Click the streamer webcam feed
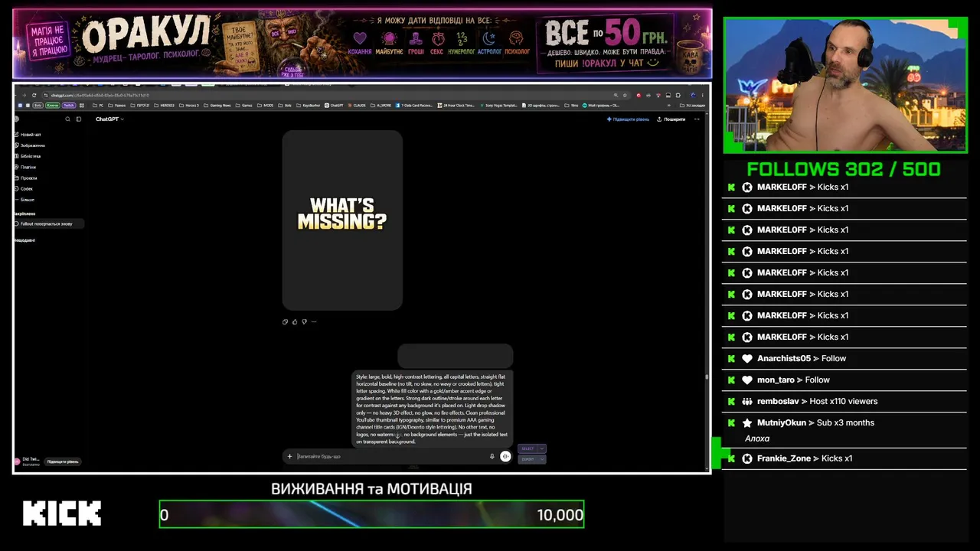 click(845, 86)
